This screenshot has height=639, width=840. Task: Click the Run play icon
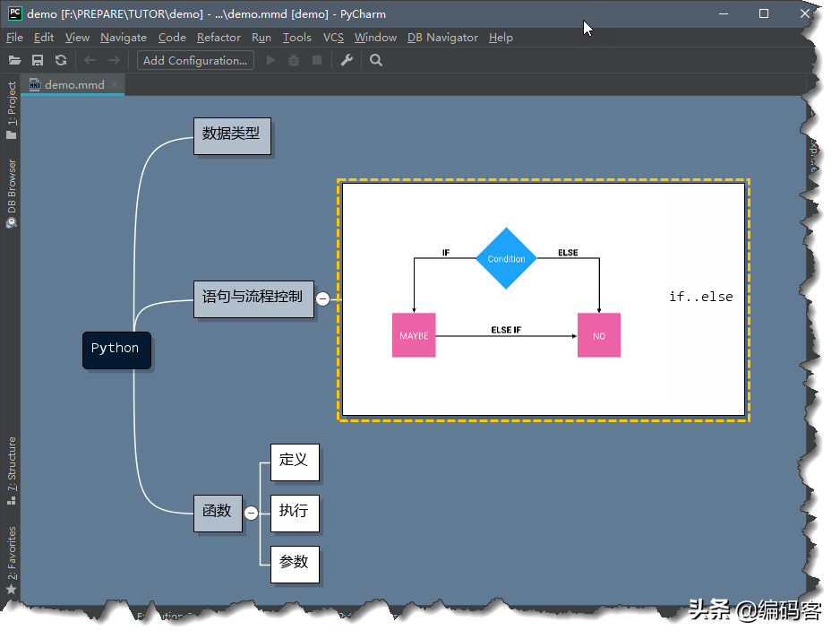point(271,60)
